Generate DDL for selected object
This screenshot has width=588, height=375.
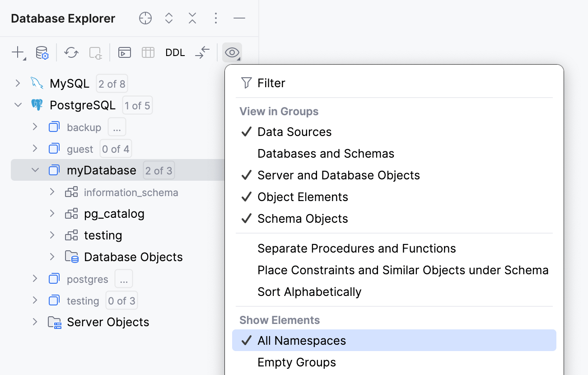[175, 52]
